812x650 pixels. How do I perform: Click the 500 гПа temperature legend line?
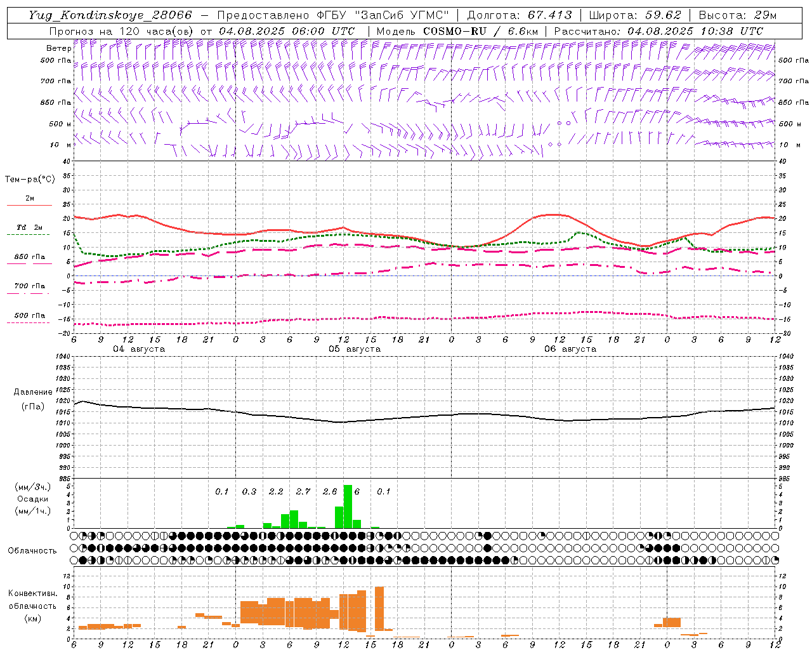29,322
